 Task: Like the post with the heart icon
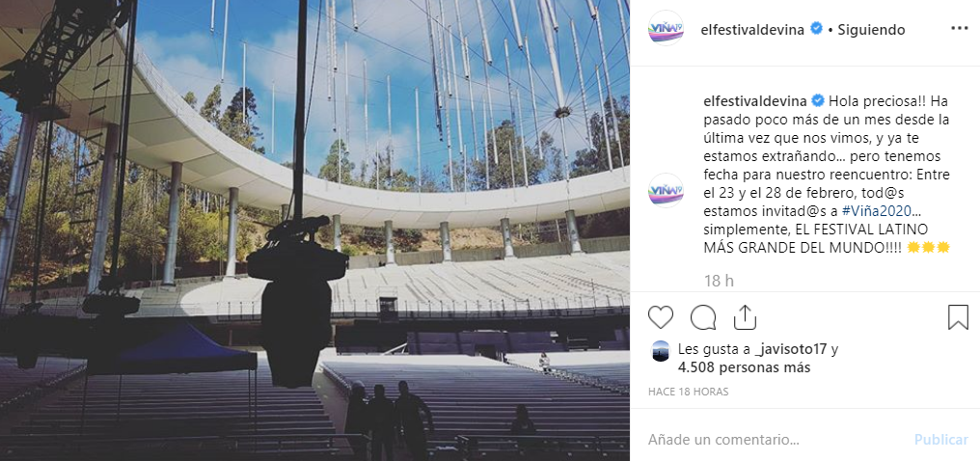[x=661, y=317]
